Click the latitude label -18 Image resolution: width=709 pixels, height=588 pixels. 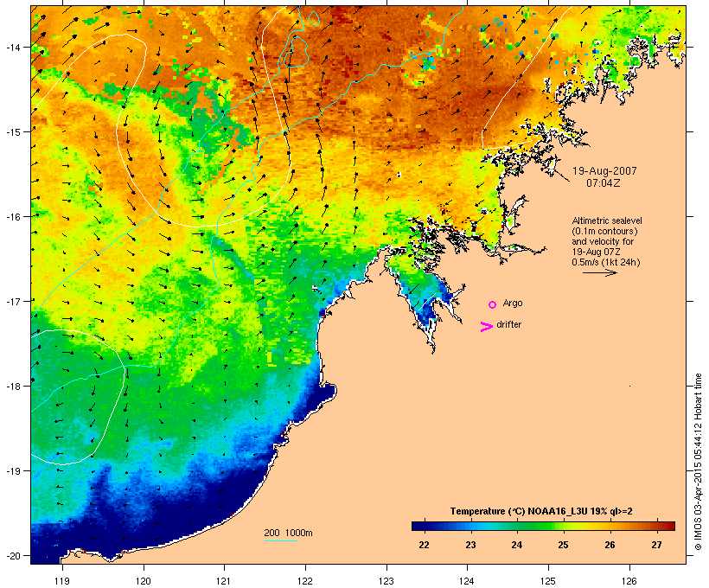pos(12,386)
